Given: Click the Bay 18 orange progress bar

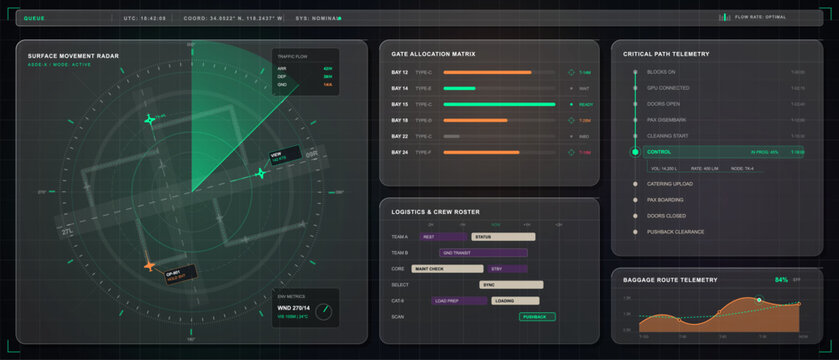Looking at the screenshot, I should tap(475, 120).
